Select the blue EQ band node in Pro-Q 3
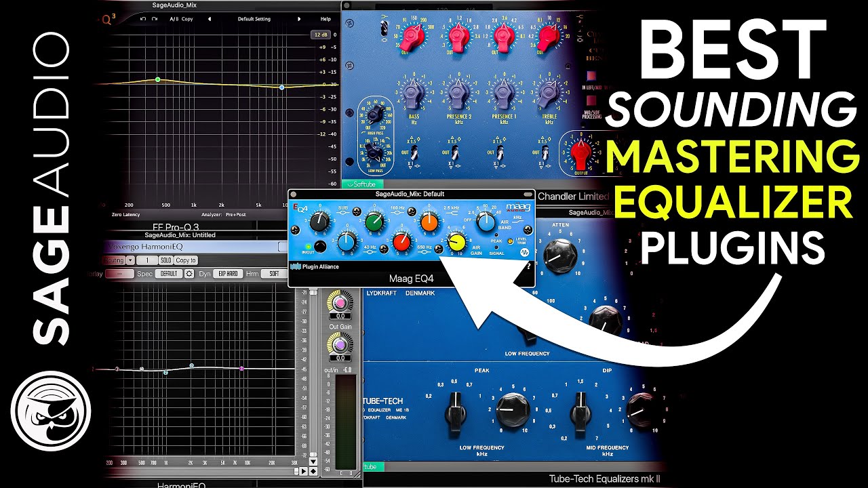 click(282, 87)
